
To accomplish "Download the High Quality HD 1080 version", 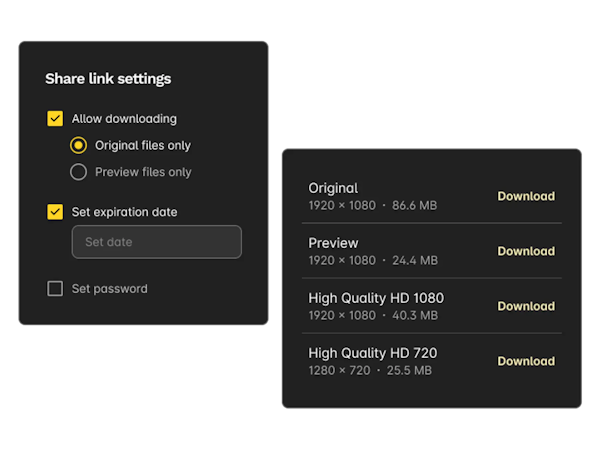I will [x=526, y=306].
